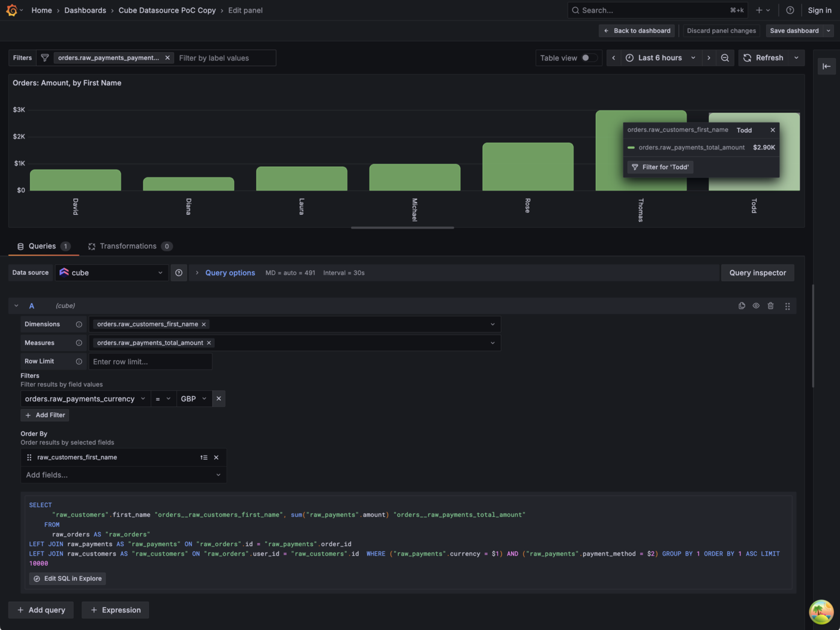840x630 pixels.
Task: Click Sign in
Action: pyautogui.click(x=820, y=10)
